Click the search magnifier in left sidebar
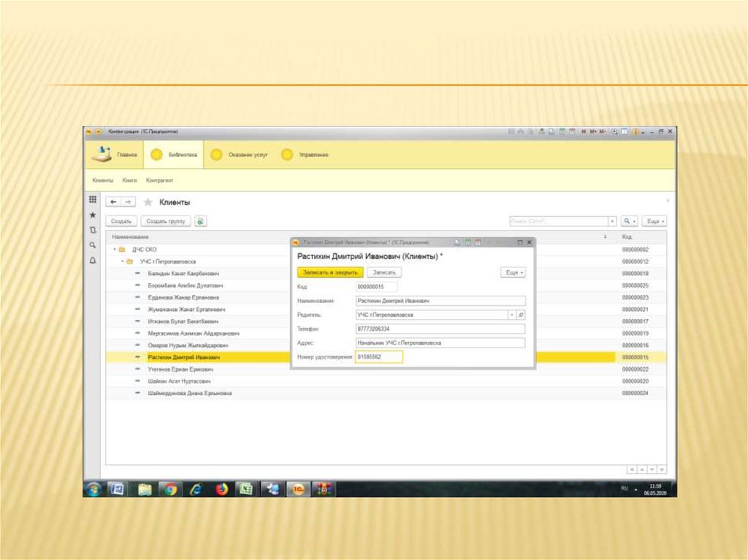Screen dimensions: 748x560 point(93,245)
